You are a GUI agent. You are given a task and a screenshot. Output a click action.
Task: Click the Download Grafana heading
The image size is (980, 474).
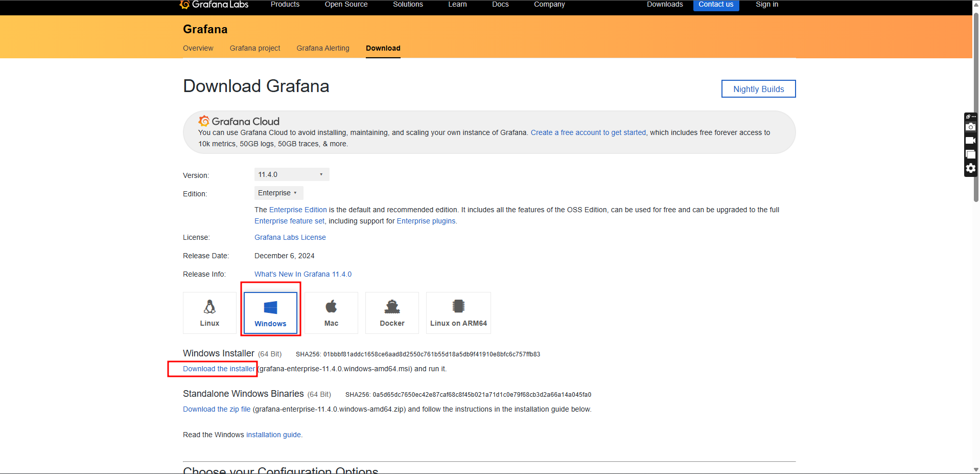point(256,86)
